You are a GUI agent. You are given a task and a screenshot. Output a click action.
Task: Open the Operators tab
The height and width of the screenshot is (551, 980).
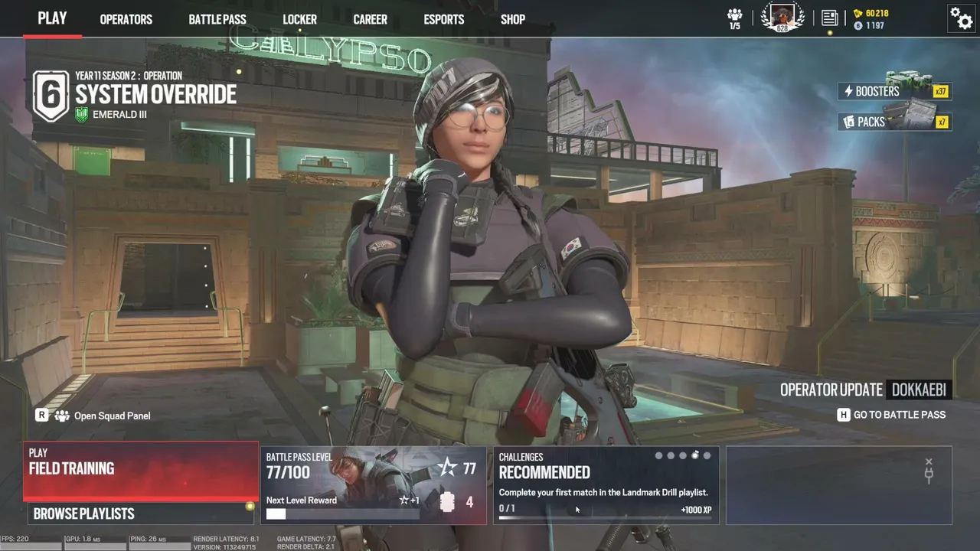126,19
